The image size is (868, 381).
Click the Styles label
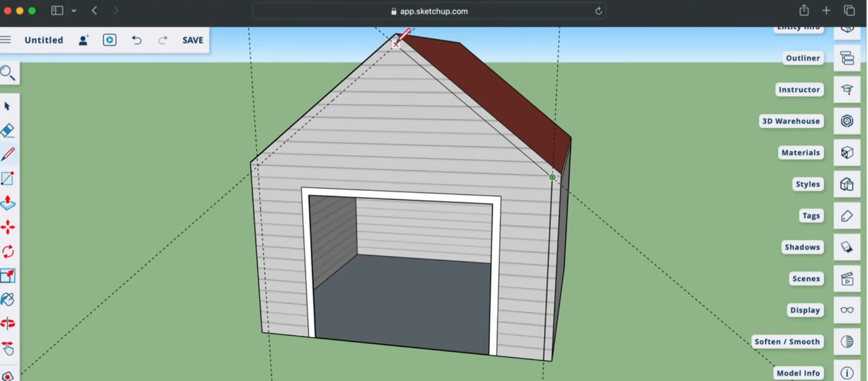(x=808, y=184)
